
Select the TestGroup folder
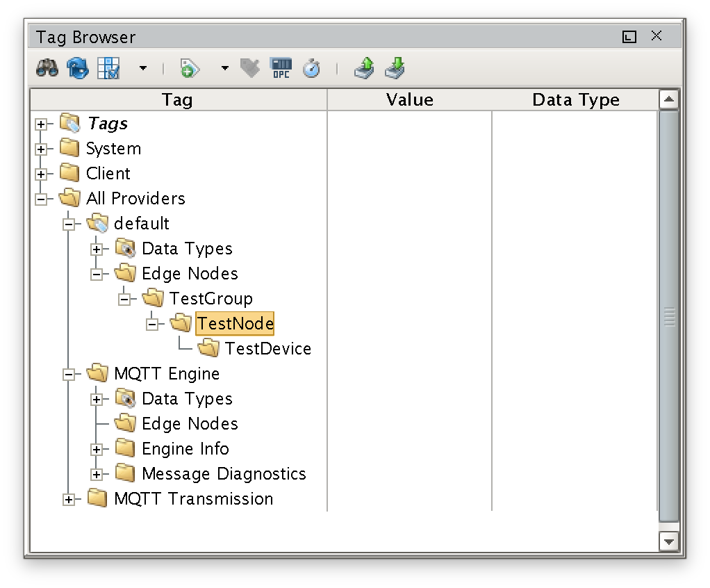click(x=210, y=299)
